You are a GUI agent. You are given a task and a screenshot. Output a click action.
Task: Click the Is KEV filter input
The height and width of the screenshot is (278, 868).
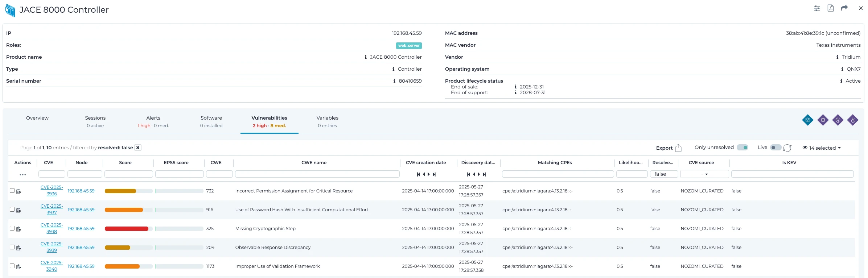point(793,174)
